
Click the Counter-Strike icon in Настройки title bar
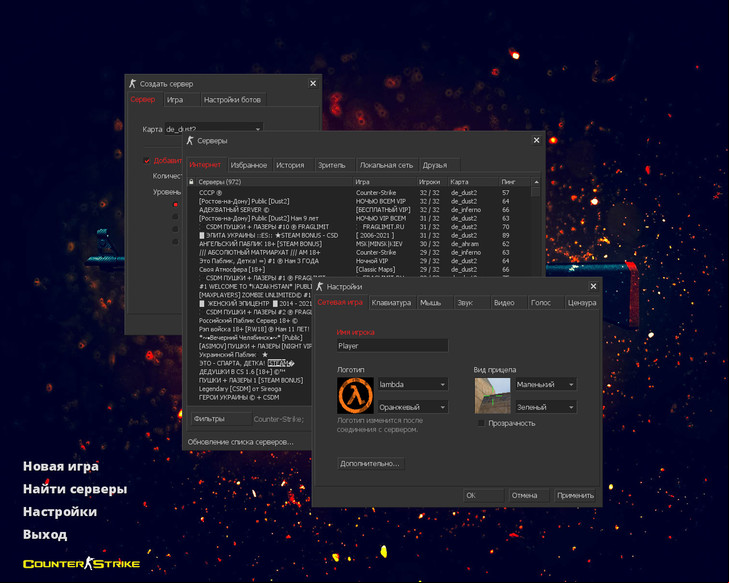click(319, 286)
